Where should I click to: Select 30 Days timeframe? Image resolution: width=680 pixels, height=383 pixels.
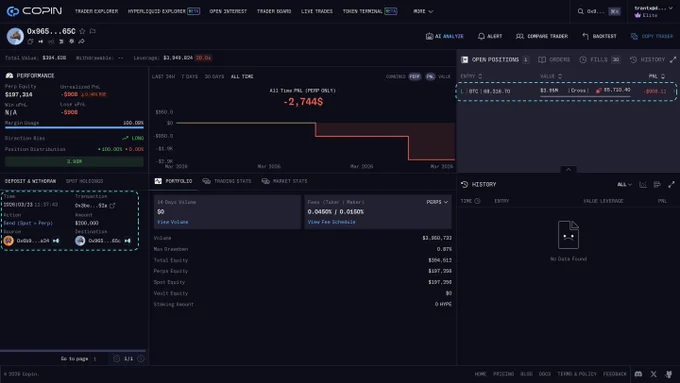pos(214,77)
